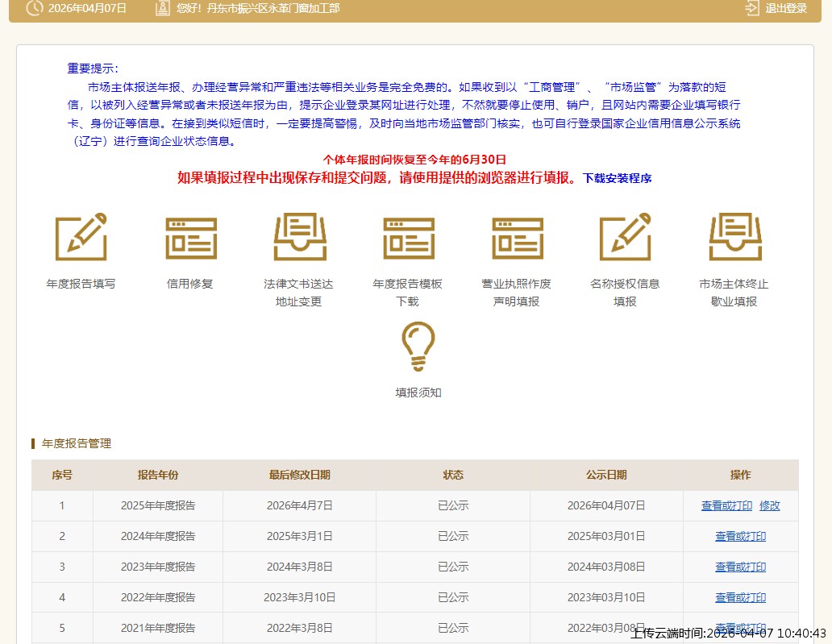Select the 年度报告模板下载 icon

point(408,237)
